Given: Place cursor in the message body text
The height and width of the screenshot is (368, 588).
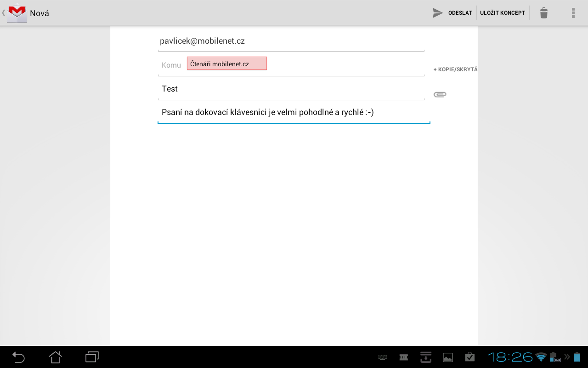Looking at the screenshot, I should click(x=294, y=112).
